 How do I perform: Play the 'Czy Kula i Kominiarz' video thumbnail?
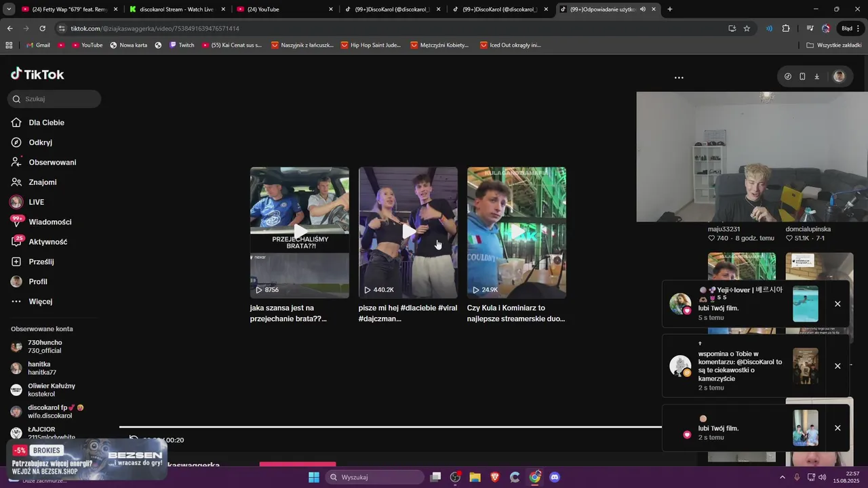[x=517, y=232]
